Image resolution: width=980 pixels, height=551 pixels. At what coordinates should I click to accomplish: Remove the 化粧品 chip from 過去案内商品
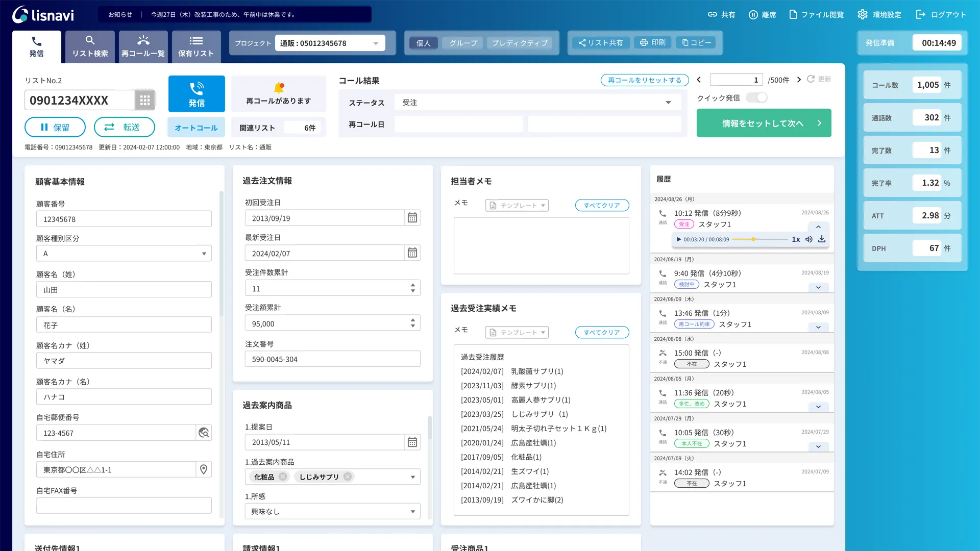(283, 477)
